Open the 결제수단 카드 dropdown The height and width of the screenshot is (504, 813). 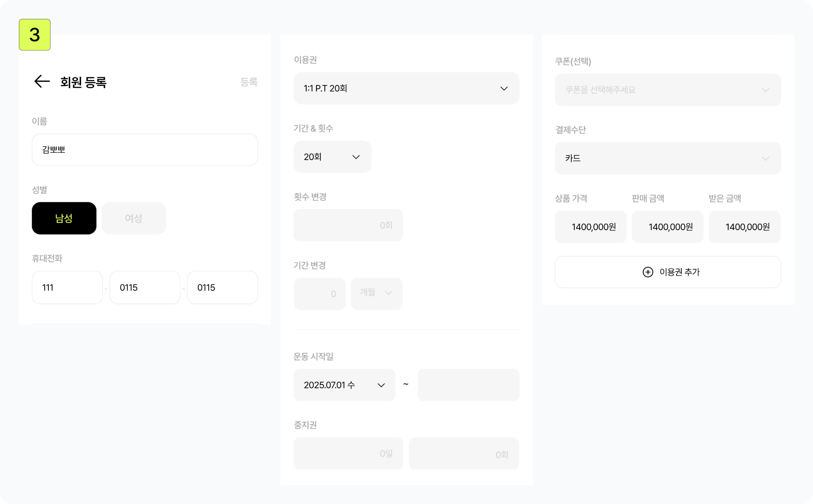[x=667, y=158]
